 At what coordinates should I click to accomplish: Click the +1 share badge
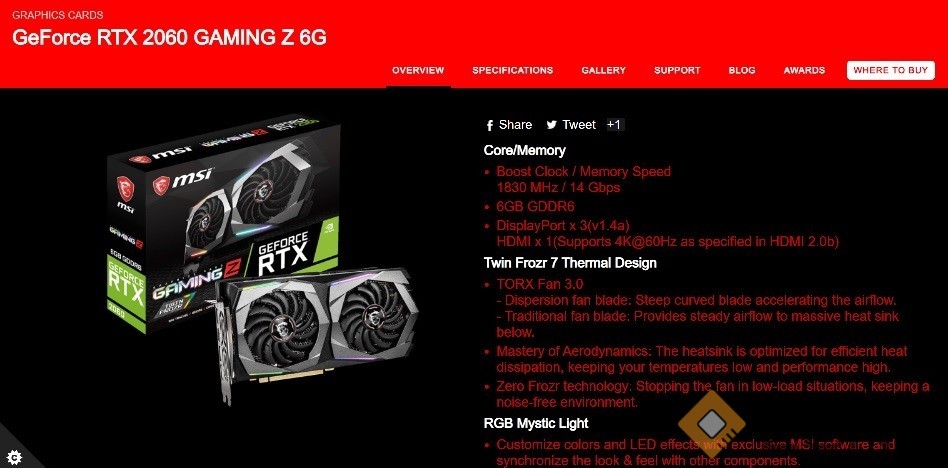pos(614,125)
